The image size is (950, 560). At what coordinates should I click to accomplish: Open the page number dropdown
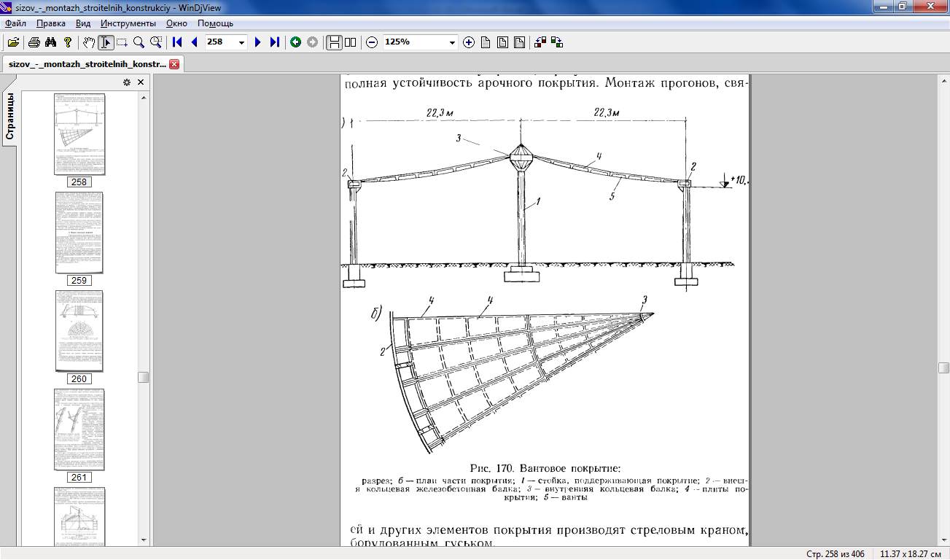[242, 42]
